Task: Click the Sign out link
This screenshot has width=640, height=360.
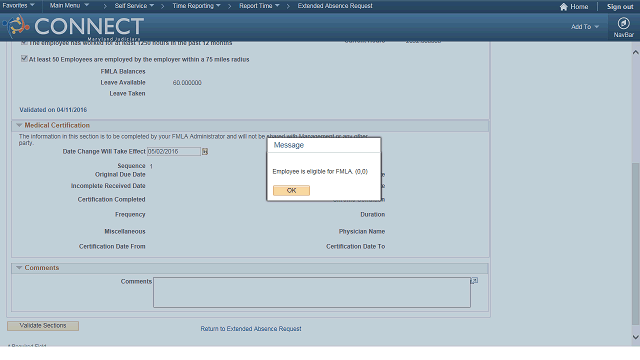Action: point(620,7)
